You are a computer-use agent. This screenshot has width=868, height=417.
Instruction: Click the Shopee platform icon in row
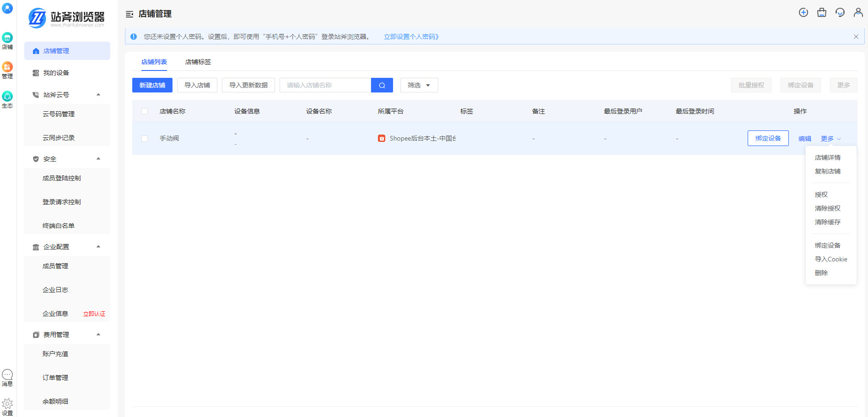tap(382, 138)
